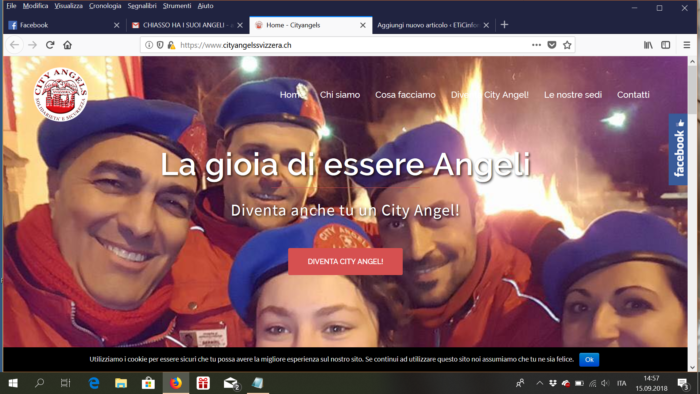This screenshot has width=700, height=394.
Task: Open page actions three-dot menu
Action: [x=537, y=45]
